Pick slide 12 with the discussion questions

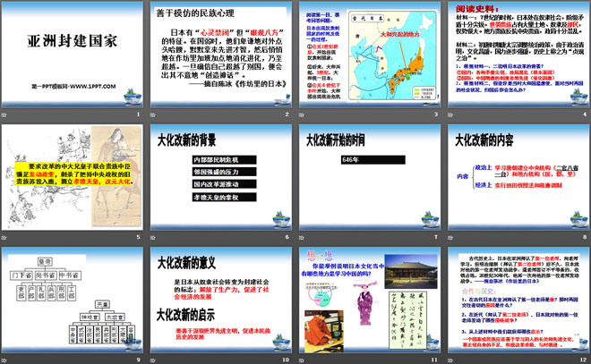click(x=517, y=304)
